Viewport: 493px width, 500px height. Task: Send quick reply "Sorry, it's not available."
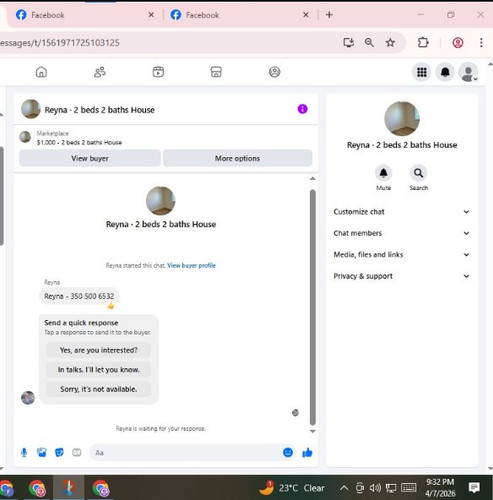click(x=99, y=389)
